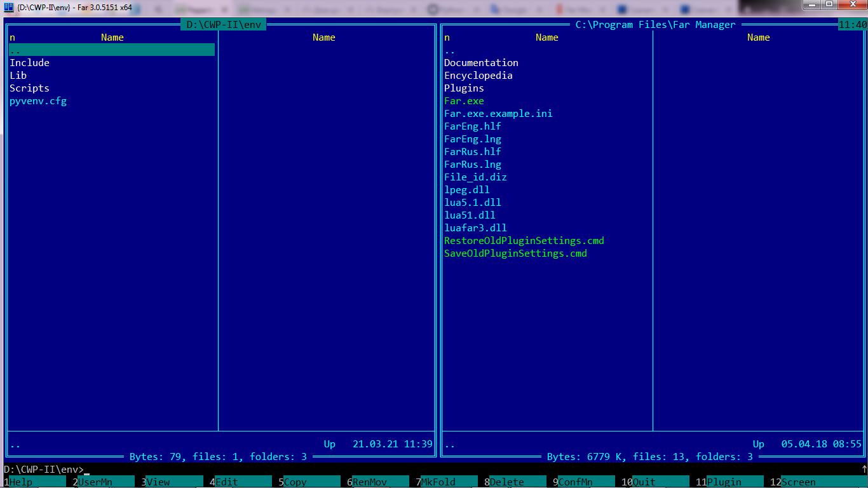Click the 6 RenMov key bar button

coord(377,482)
